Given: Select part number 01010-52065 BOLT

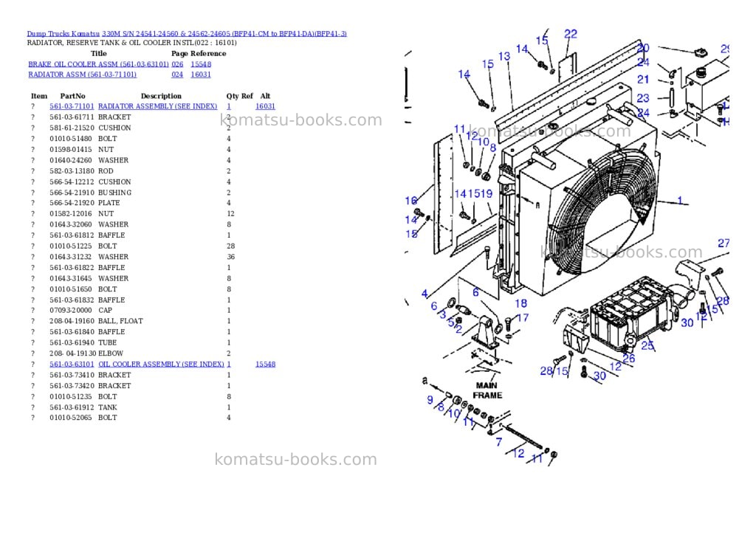Looking at the screenshot, I should pos(71,418).
